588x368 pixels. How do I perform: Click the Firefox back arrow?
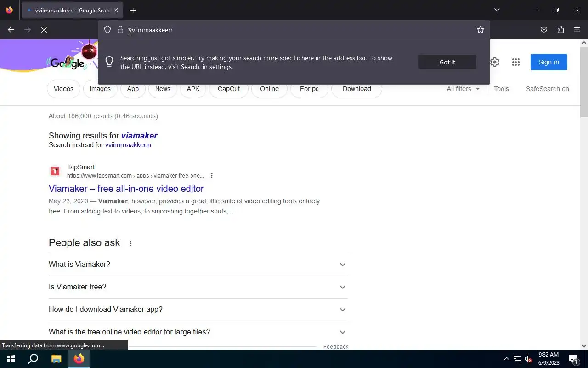click(11, 30)
